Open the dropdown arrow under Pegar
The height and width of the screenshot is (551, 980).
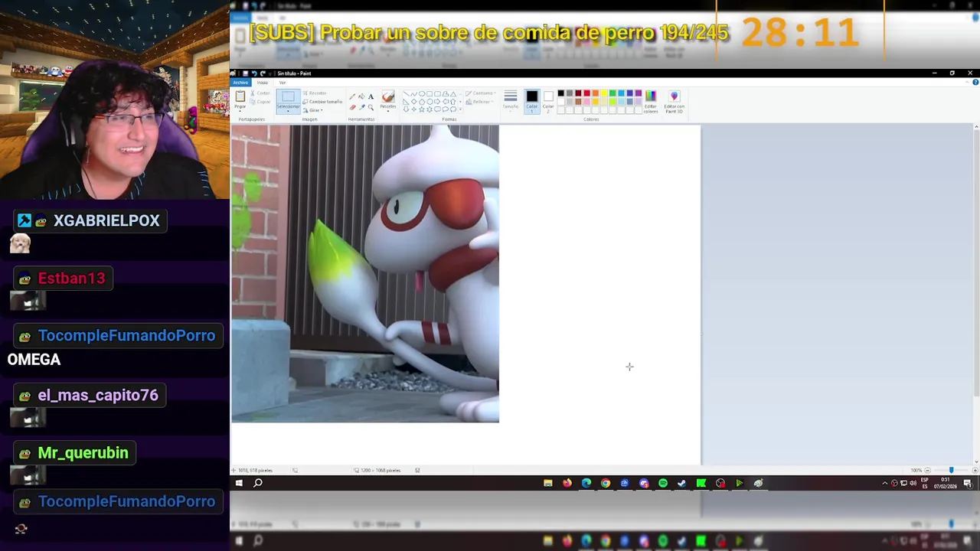[x=240, y=111]
